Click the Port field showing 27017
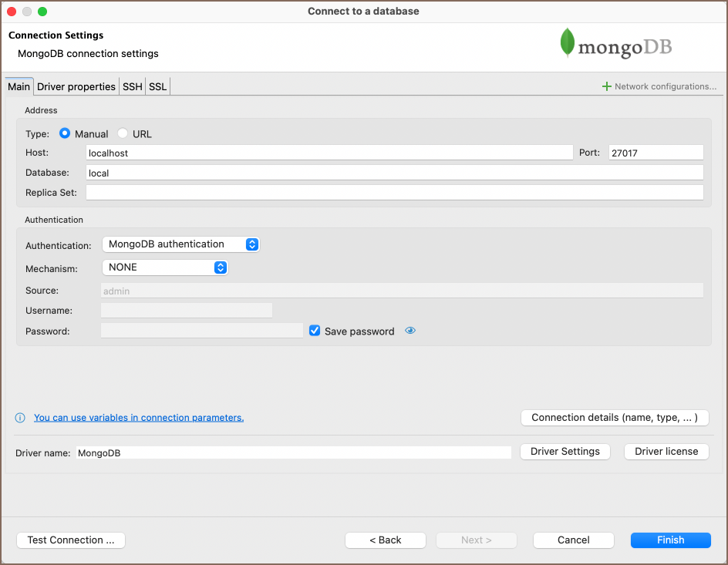The width and height of the screenshot is (728, 565). coord(656,153)
